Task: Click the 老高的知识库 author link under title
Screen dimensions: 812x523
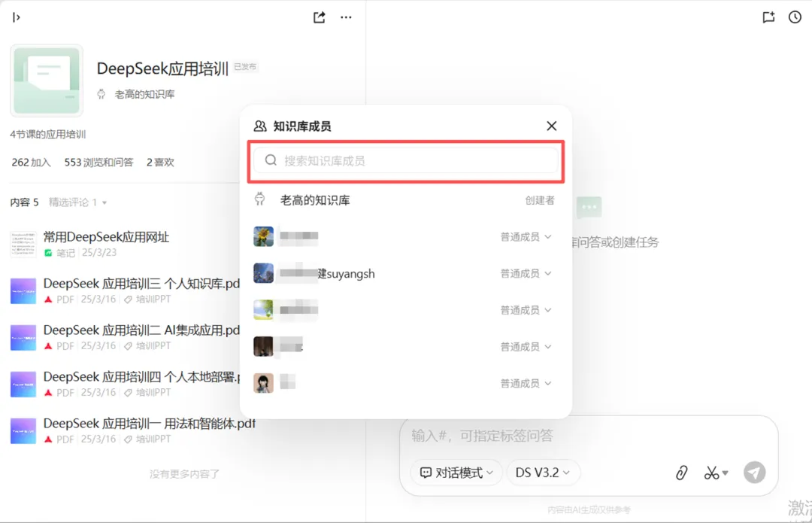Action: coord(144,94)
